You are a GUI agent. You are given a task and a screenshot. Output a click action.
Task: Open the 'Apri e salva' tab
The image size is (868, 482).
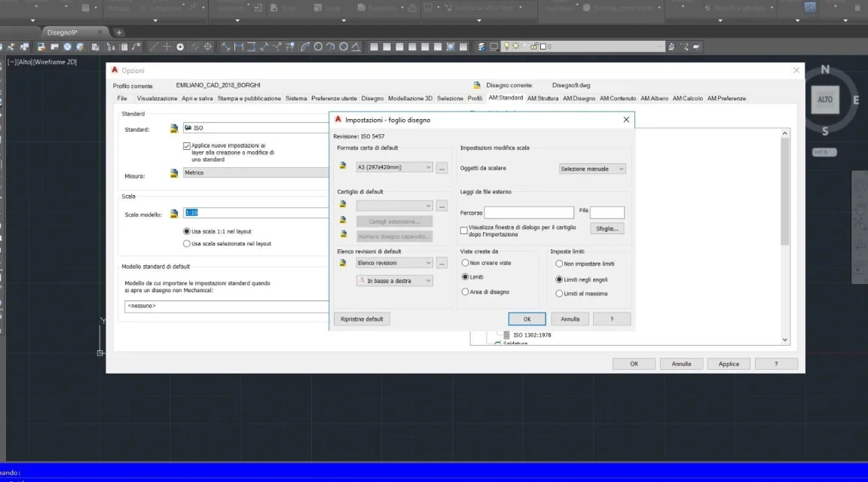(197, 99)
